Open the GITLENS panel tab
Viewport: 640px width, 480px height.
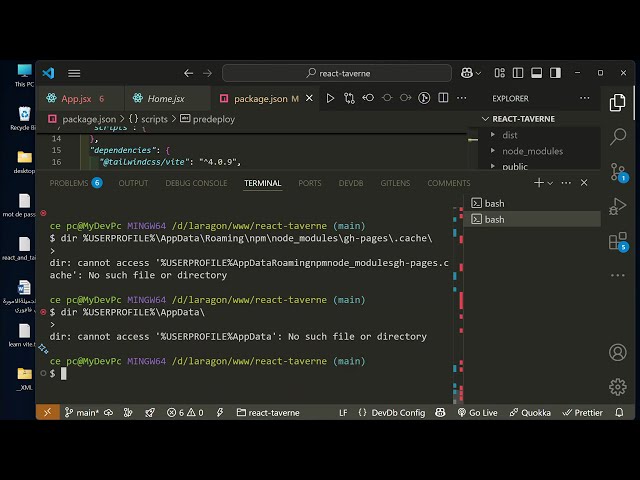coord(395,183)
